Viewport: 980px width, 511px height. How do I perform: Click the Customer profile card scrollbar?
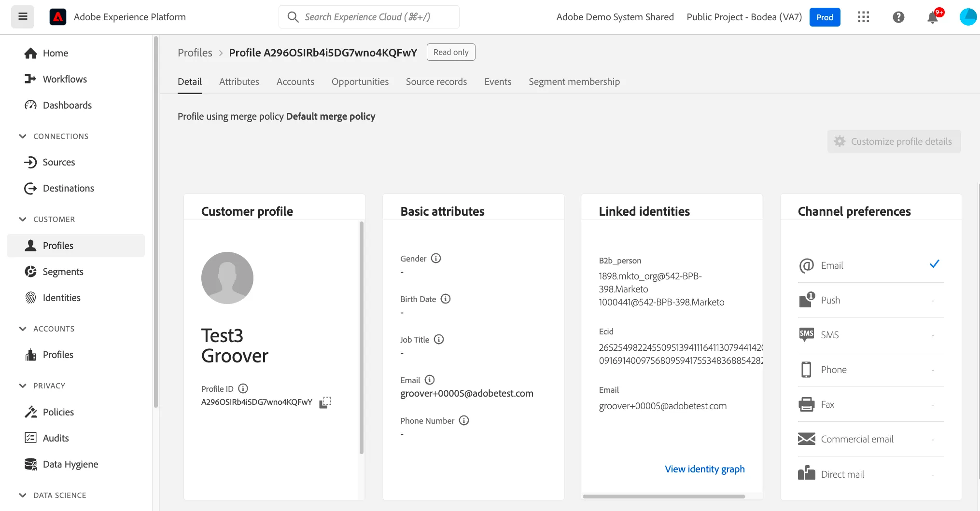(361, 338)
